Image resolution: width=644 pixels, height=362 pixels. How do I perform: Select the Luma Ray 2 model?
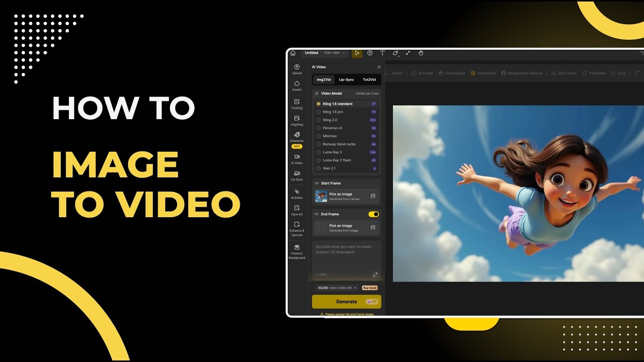[x=347, y=152]
